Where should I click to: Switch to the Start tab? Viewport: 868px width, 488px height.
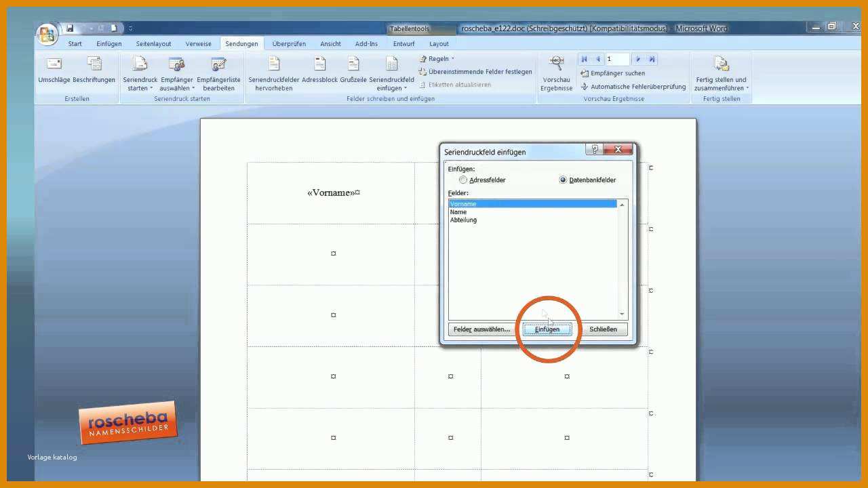[x=75, y=44]
